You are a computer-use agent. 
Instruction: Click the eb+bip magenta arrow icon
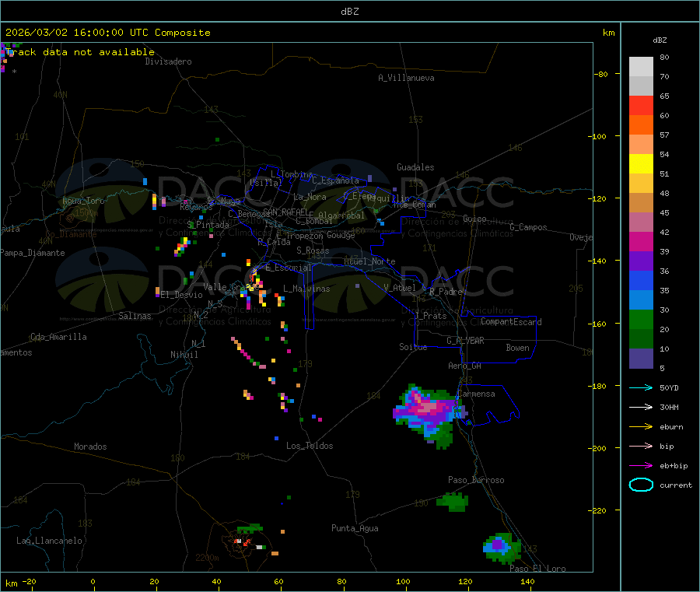click(641, 465)
